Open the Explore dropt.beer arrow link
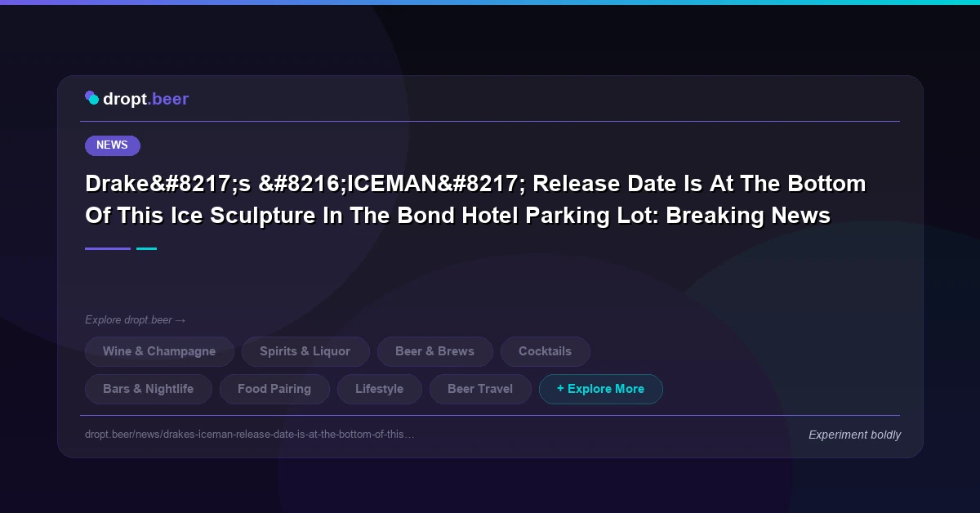This screenshot has height=513, width=980. (136, 320)
